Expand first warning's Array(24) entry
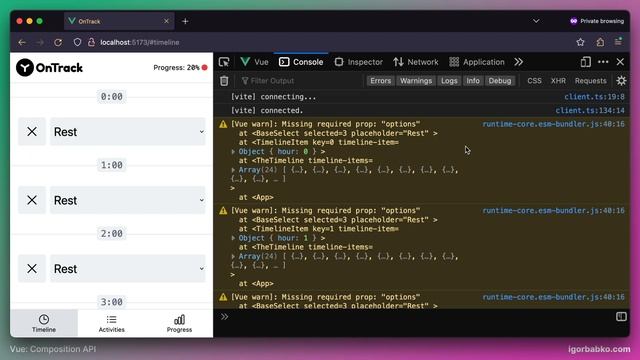This screenshot has height=360, width=640. (233, 170)
